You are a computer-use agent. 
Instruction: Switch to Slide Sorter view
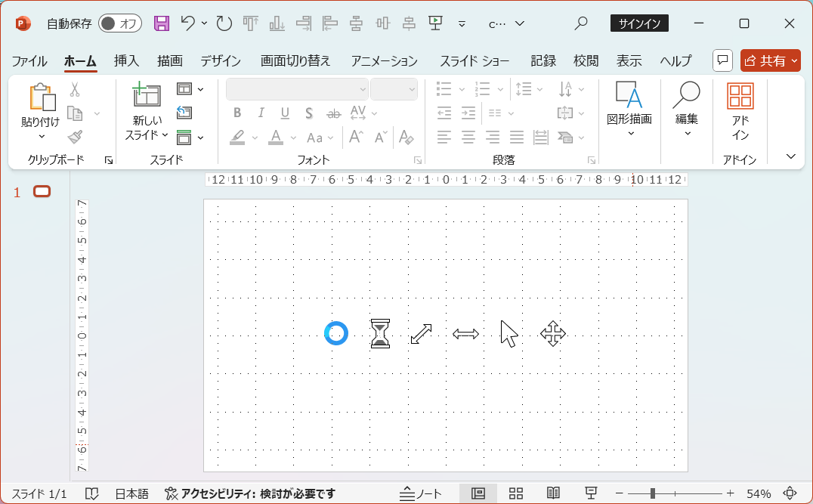click(516, 493)
